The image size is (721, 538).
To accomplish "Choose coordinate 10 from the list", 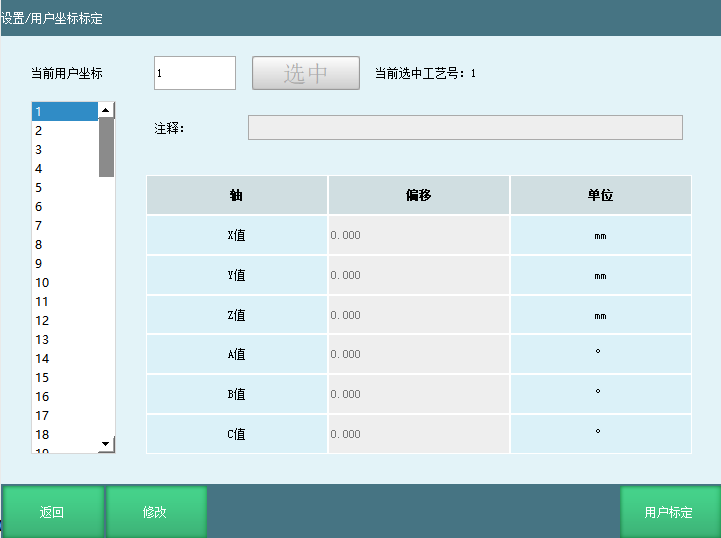I will (65, 282).
